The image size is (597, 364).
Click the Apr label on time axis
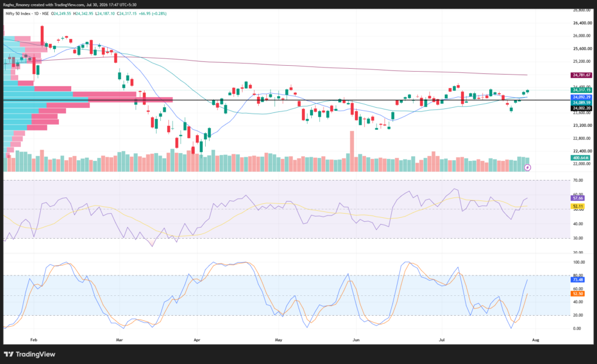(x=197, y=340)
